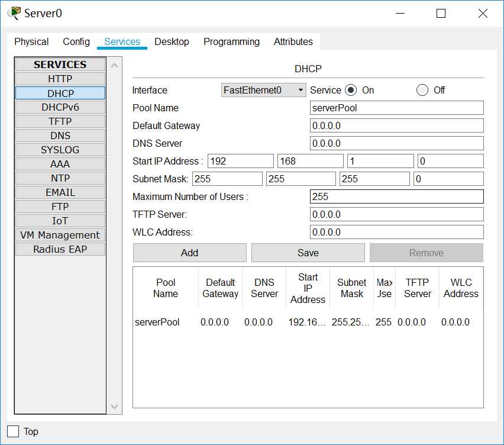
Task: Click the Default Gateway column header
Action: pos(221,288)
